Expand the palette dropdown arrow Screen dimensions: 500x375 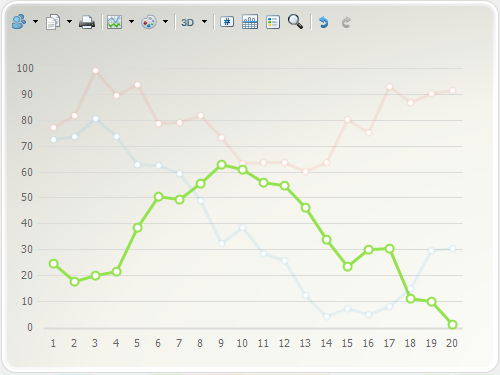(x=165, y=22)
